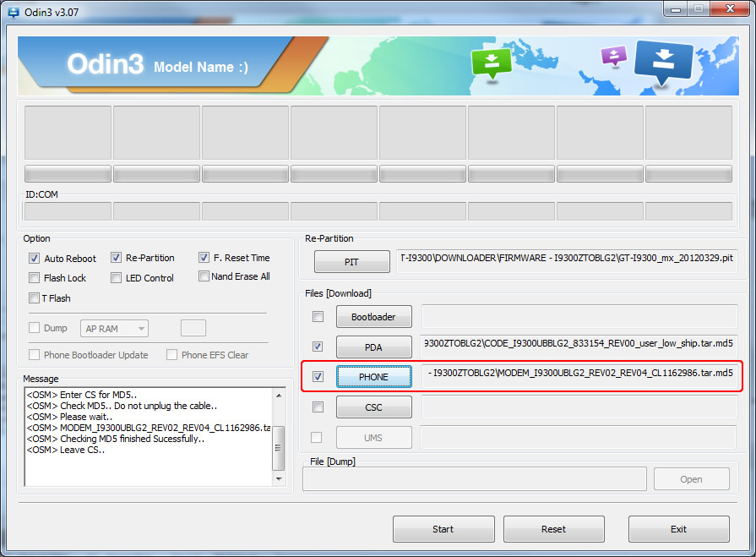756x557 pixels.
Task: Click the PHONE modem file path field
Action: point(579,376)
